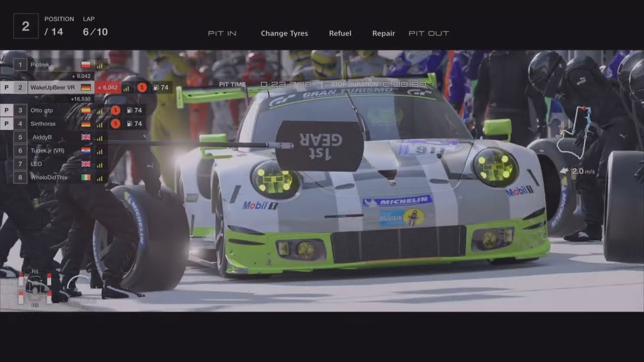The width and height of the screenshot is (644, 362).
Task: Click AiddyB's connection signal bars
Action: 99,138
